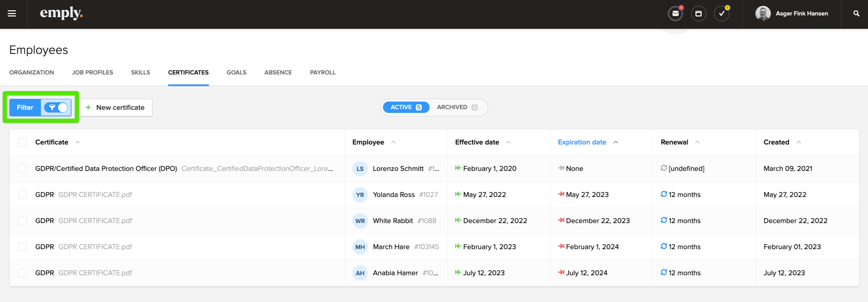Show Archived certificates
Image resolution: width=868 pixels, height=302 pixels.
[x=456, y=107]
